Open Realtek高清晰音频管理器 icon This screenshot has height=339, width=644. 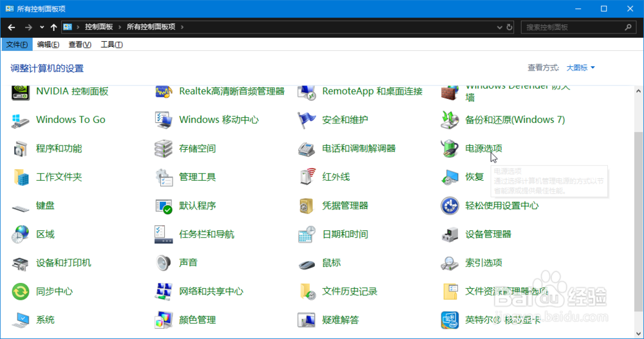(x=164, y=91)
